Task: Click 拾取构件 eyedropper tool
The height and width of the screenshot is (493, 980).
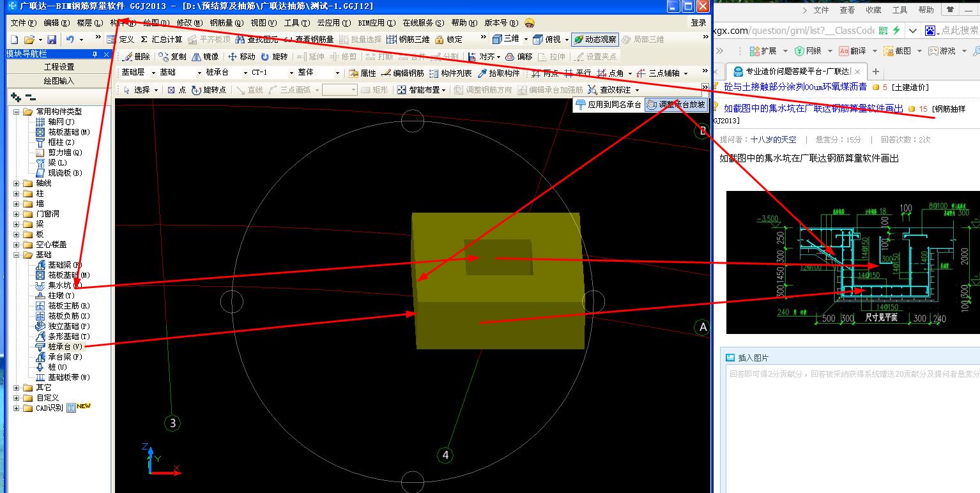Action: click(499, 73)
